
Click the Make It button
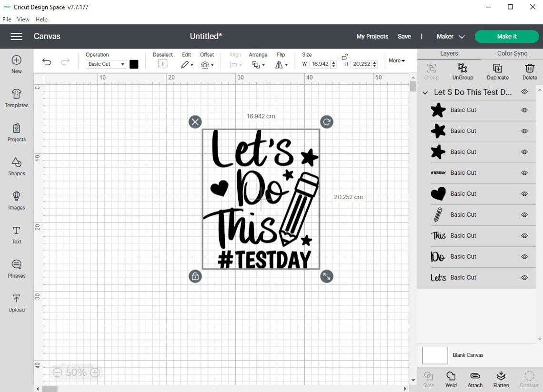point(506,36)
